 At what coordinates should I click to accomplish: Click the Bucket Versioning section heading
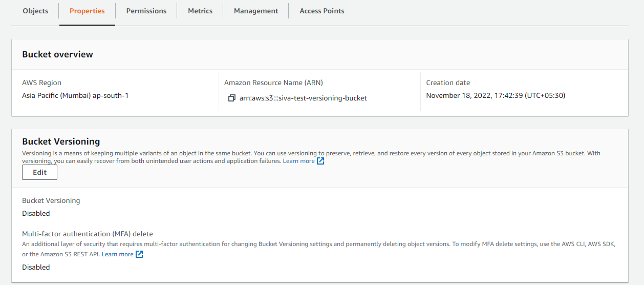(x=61, y=141)
